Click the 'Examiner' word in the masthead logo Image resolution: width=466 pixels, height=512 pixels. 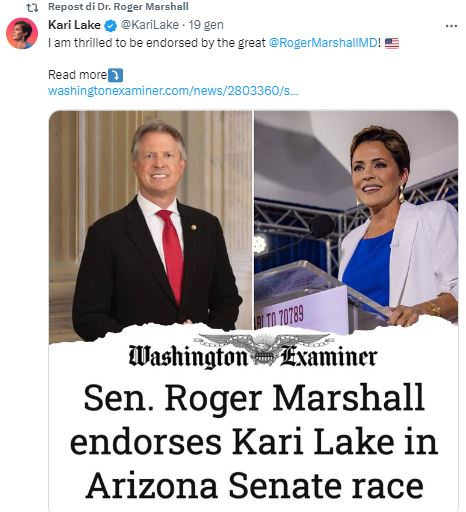pos(329,356)
